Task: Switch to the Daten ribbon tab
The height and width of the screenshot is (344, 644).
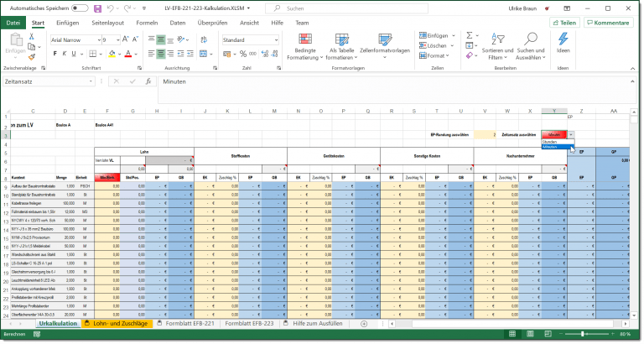Action: tap(178, 23)
